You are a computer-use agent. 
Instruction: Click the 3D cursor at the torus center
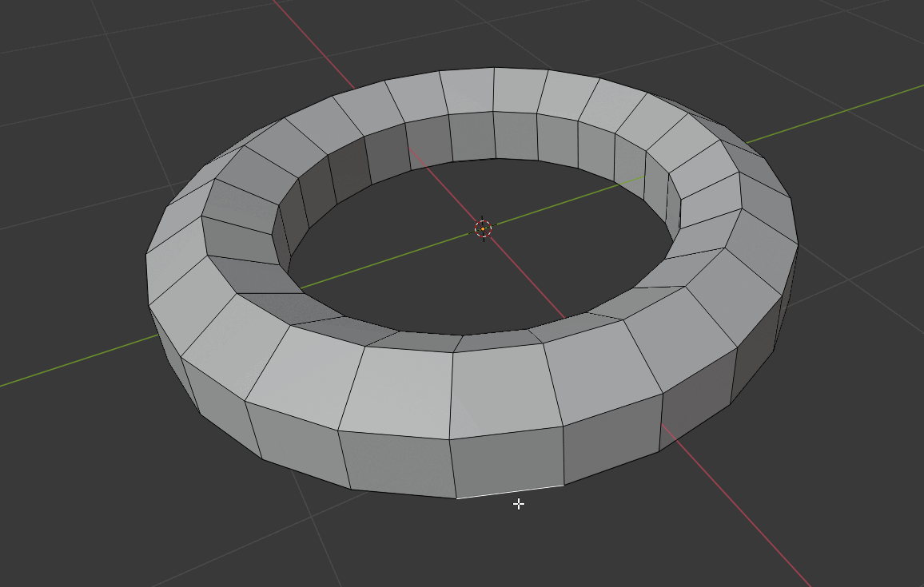click(x=484, y=228)
